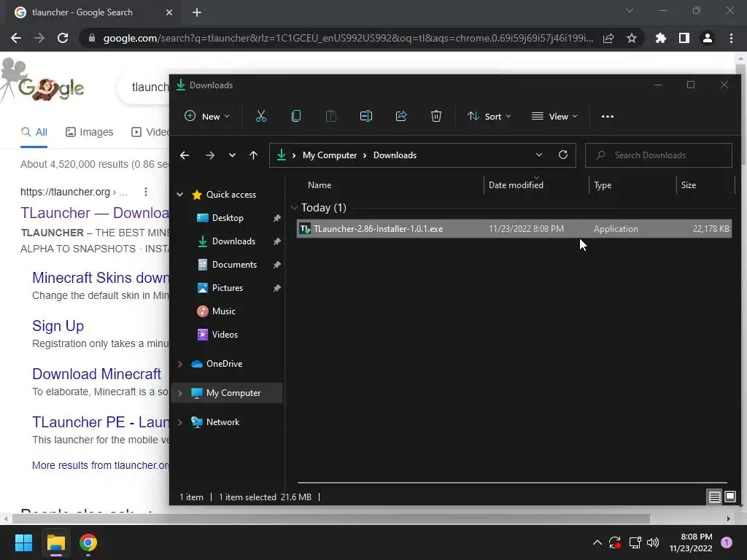Click Chrome's back arrow button

tap(16, 38)
